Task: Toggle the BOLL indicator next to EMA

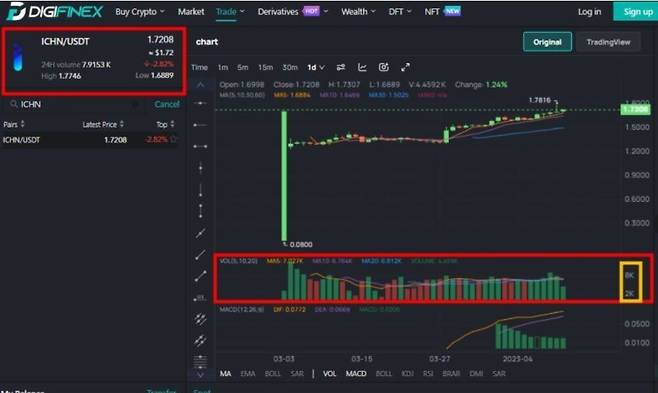Action: click(x=272, y=373)
